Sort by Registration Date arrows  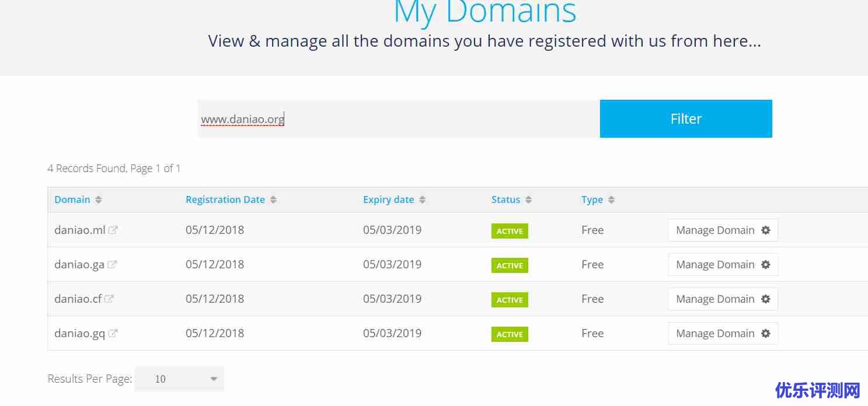[x=273, y=199]
